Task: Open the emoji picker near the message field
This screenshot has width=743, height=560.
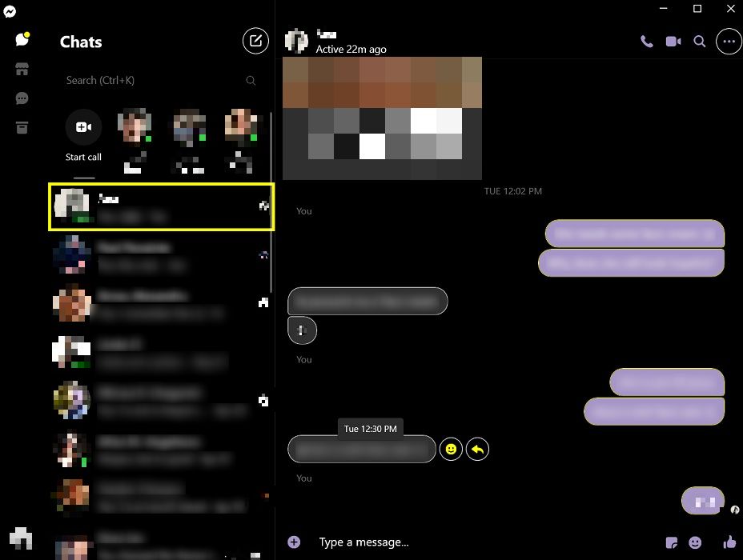Action: 695,542
